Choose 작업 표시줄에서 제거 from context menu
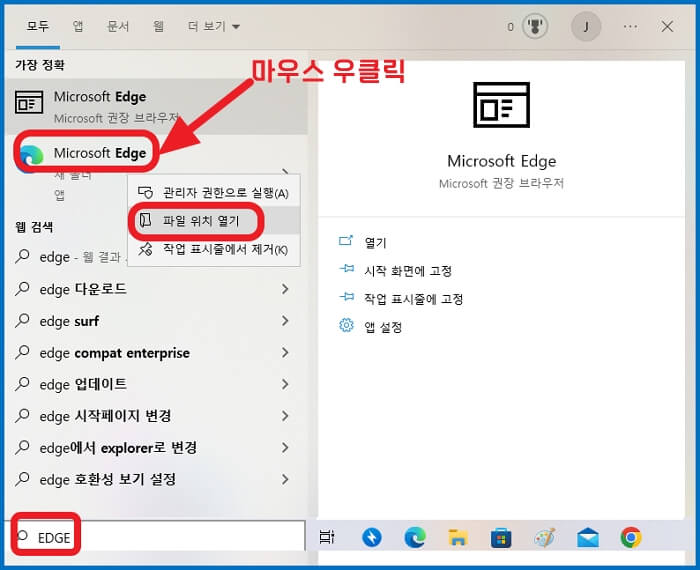Viewport: 700px width, 570px height. (213, 249)
